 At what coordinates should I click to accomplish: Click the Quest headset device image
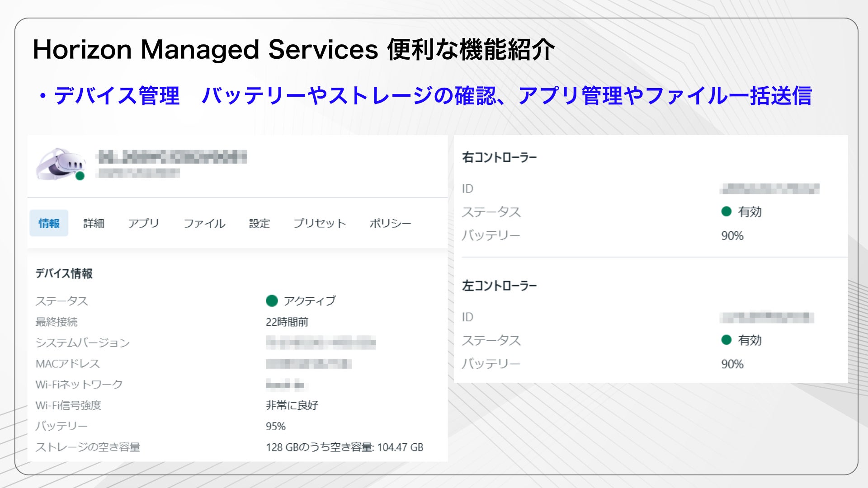(60, 164)
